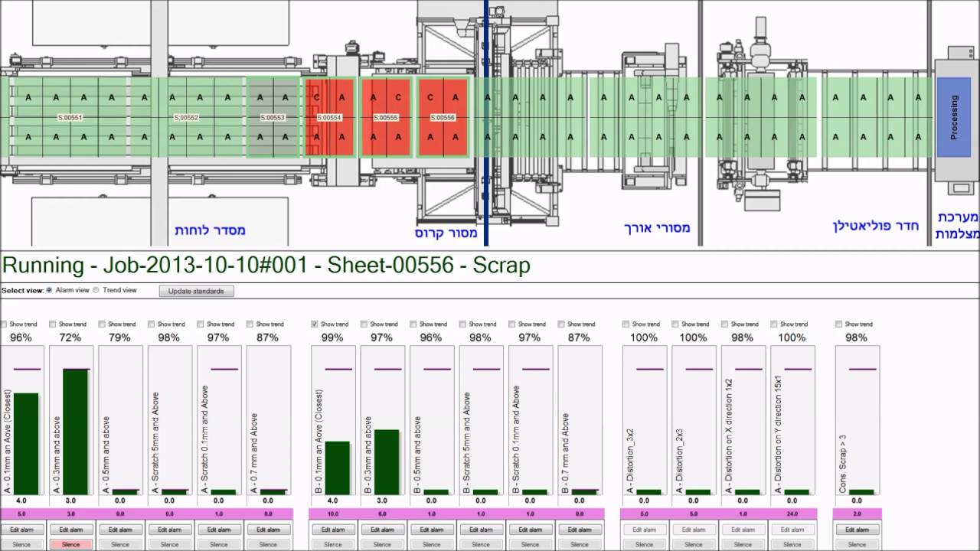Edit alarm for A - 0.3mm and above gauge
This screenshot has height=551, width=980.
coord(71,530)
